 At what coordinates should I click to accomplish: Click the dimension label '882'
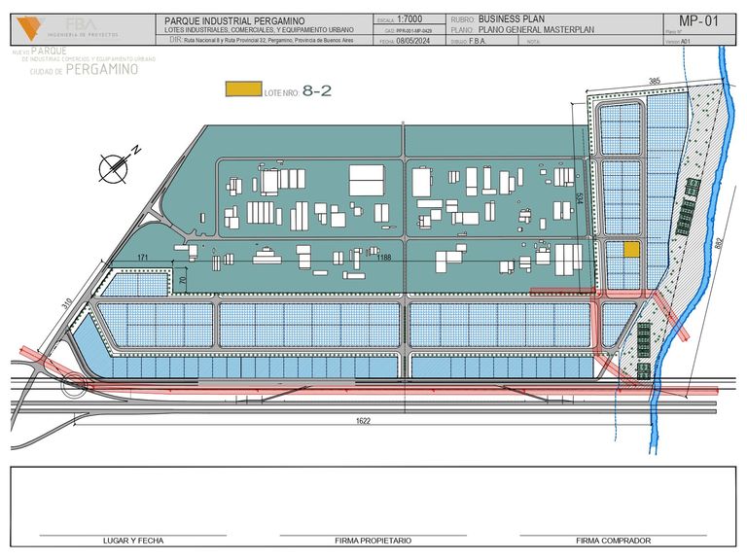tap(720, 243)
